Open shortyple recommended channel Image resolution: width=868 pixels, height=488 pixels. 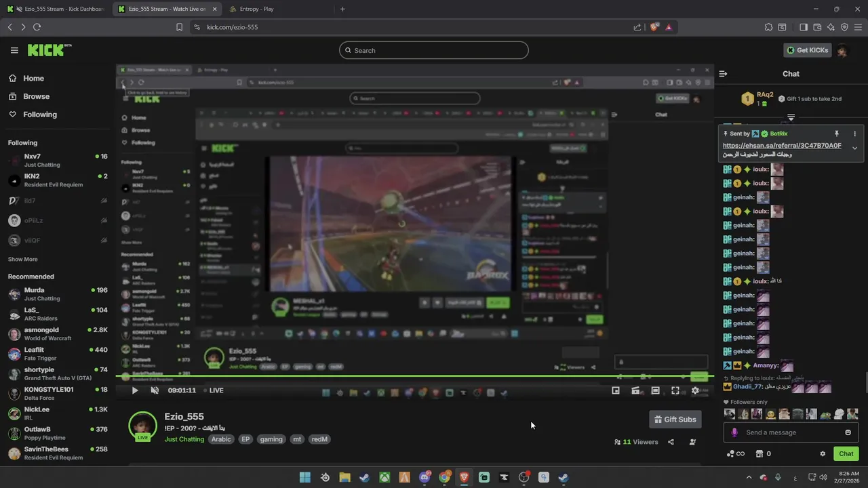(58, 373)
